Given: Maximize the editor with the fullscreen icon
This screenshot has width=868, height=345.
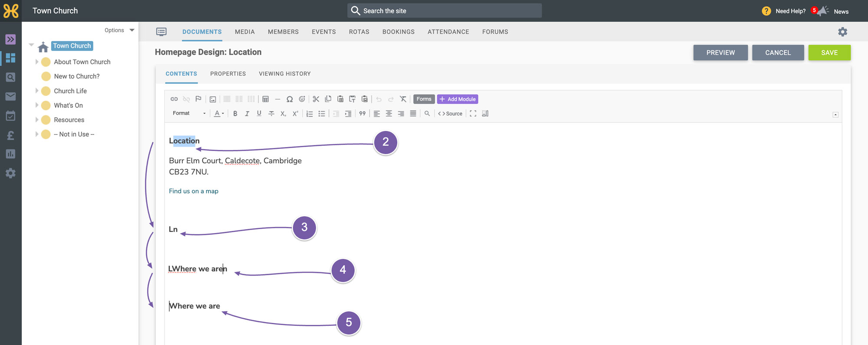Looking at the screenshot, I should coord(473,114).
